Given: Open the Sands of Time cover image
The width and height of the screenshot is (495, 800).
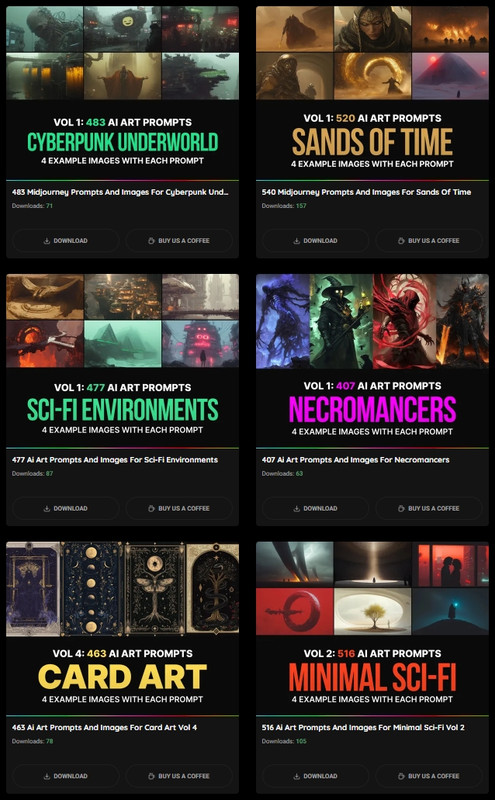Looking at the screenshot, I should pos(373,93).
